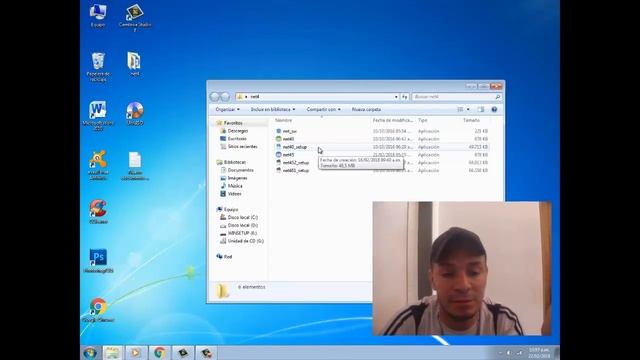
Task: Open the Camtasia Recorder icon with the red dot on the taskbar
Action: point(206,353)
